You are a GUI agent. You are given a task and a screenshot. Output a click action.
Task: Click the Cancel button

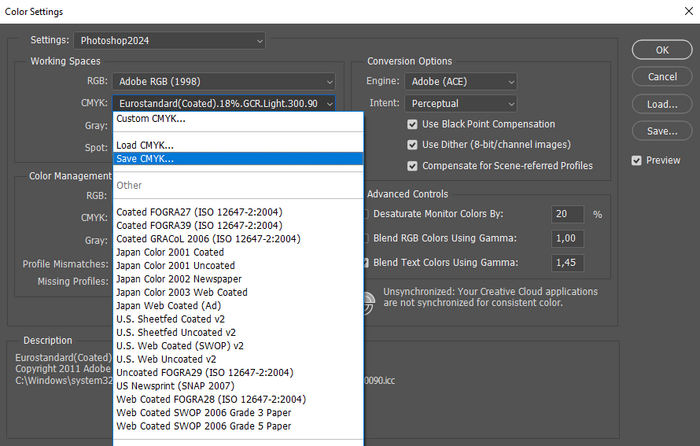662,77
